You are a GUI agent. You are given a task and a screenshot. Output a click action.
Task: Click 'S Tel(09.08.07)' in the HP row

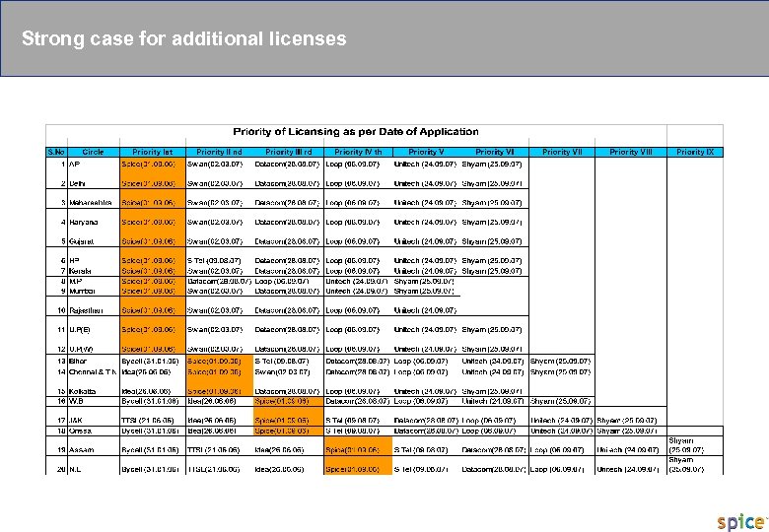point(214,261)
